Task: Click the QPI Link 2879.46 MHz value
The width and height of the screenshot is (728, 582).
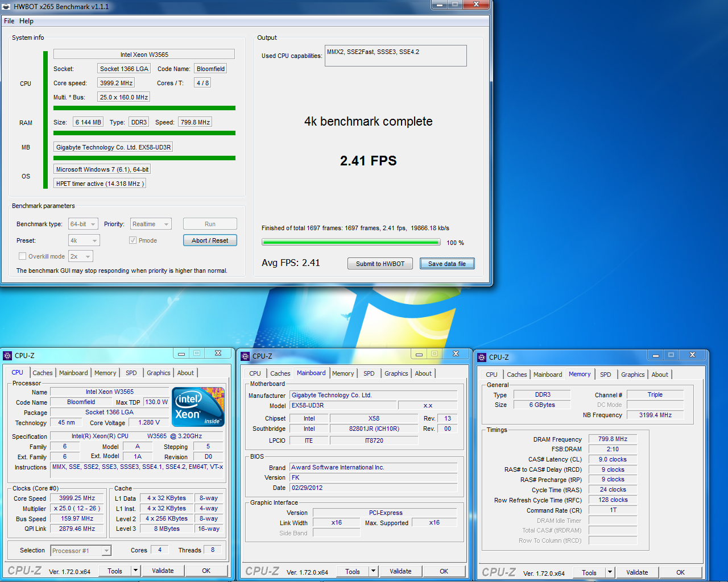Action: click(77, 529)
